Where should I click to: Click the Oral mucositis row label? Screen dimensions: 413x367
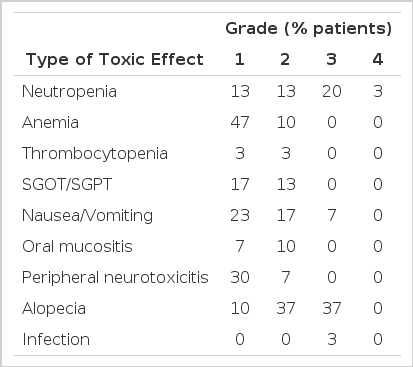(x=77, y=247)
